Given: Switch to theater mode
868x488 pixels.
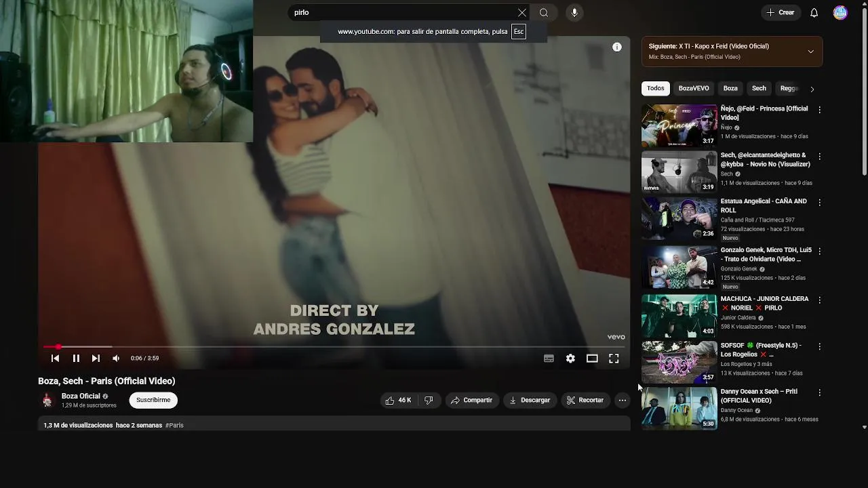Looking at the screenshot, I should (592, 359).
